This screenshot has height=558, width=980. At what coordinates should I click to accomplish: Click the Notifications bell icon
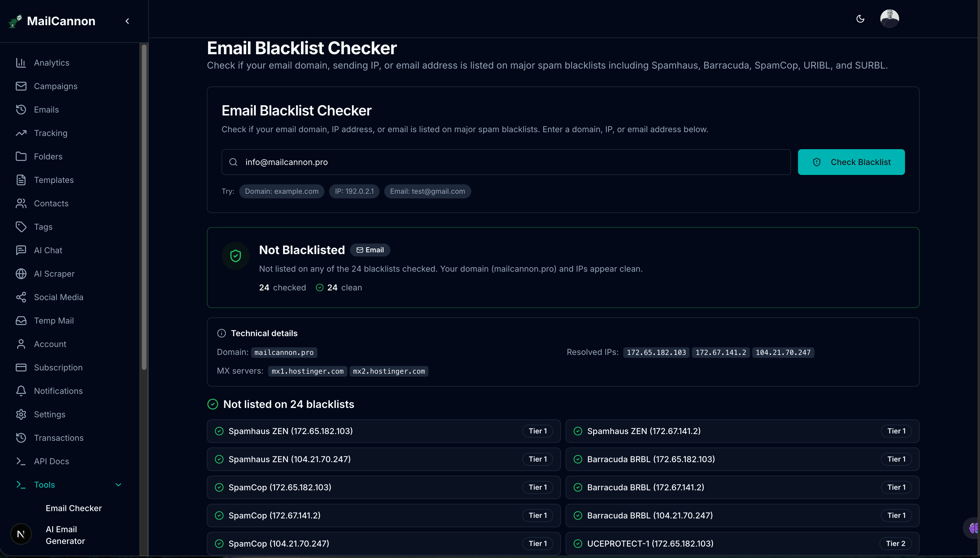point(21,391)
